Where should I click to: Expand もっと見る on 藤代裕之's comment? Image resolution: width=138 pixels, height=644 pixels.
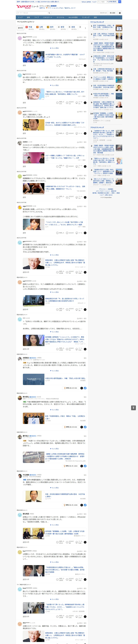coord(54,449)
